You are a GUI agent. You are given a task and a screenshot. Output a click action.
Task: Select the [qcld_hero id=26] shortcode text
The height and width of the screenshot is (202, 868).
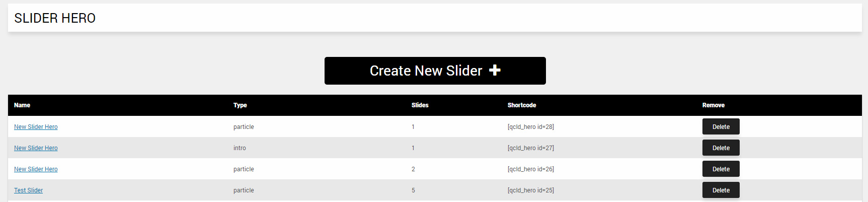tap(530, 169)
